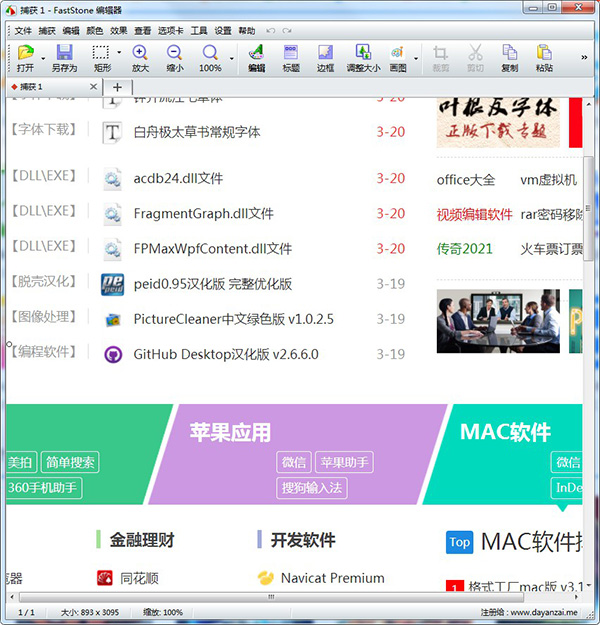600x625 pixels.
Task: Click the Navicat Premium icon
Action: [266, 578]
